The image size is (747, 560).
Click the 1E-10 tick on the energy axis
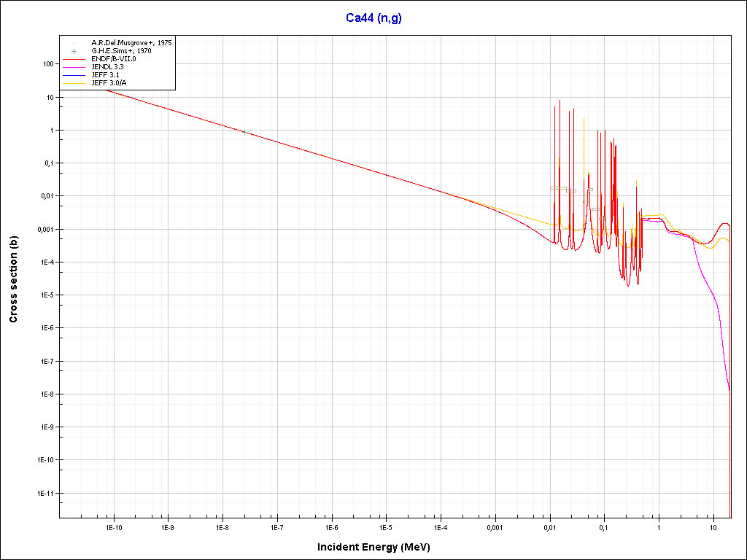click(x=113, y=527)
